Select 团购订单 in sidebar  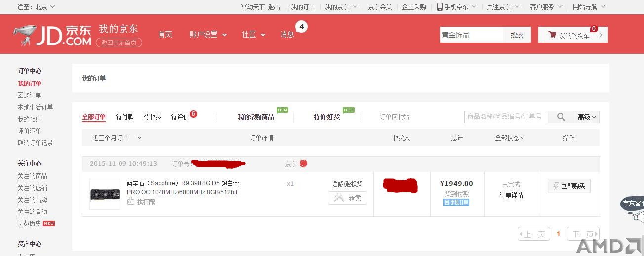(x=30, y=95)
